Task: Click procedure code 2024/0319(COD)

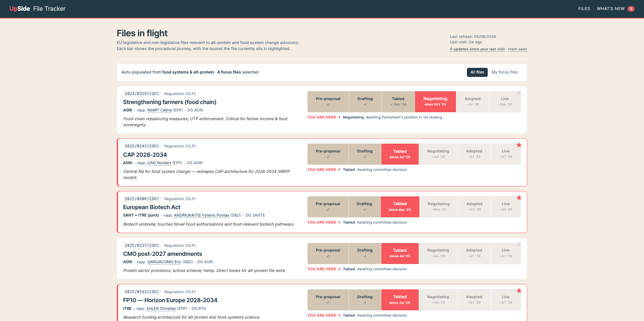Action: click(142, 94)
